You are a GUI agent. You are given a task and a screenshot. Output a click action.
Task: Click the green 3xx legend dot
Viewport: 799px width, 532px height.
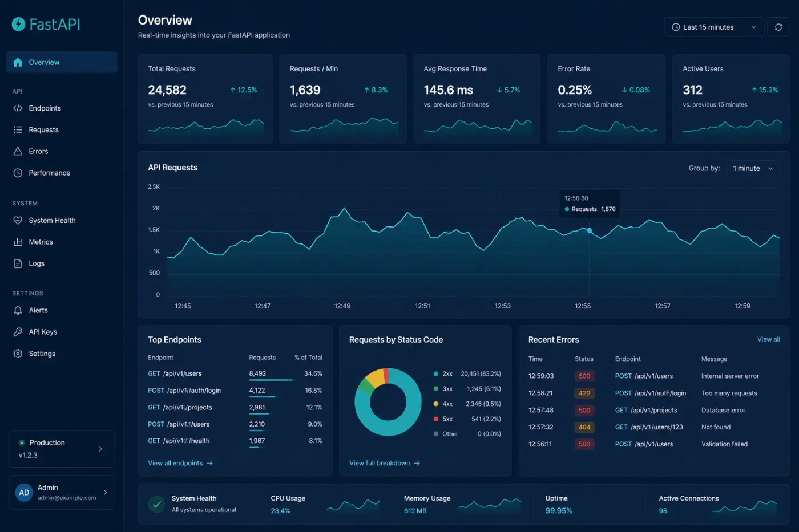(436, 389)
